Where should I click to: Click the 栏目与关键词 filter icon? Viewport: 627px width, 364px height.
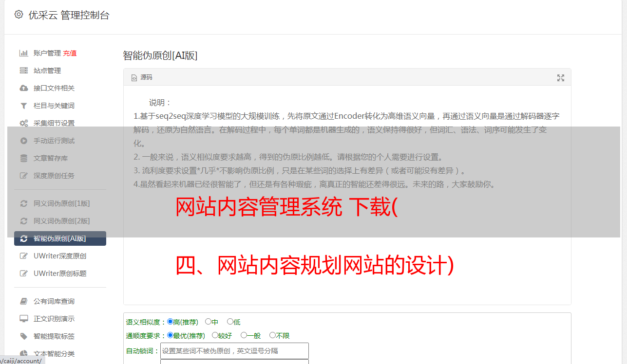23,106
